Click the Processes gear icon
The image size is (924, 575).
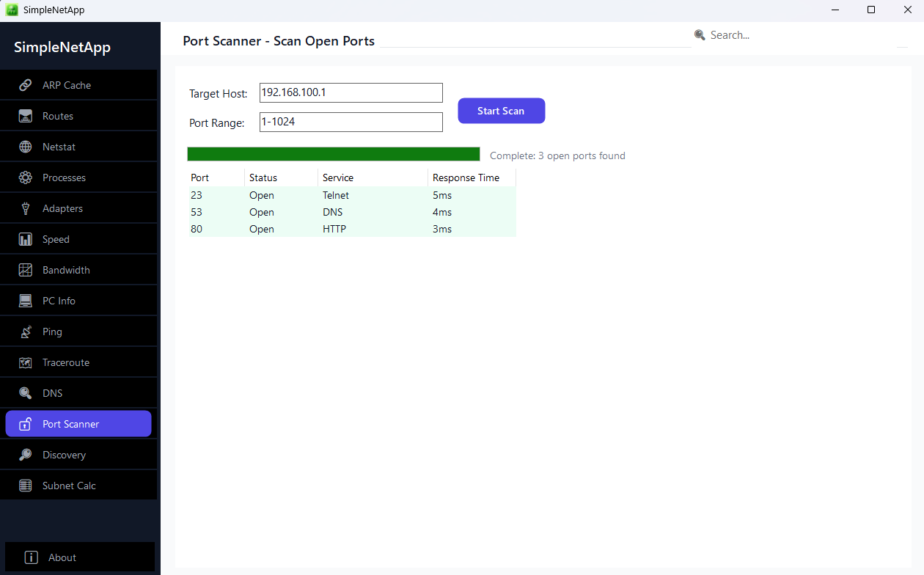[26, 177]
